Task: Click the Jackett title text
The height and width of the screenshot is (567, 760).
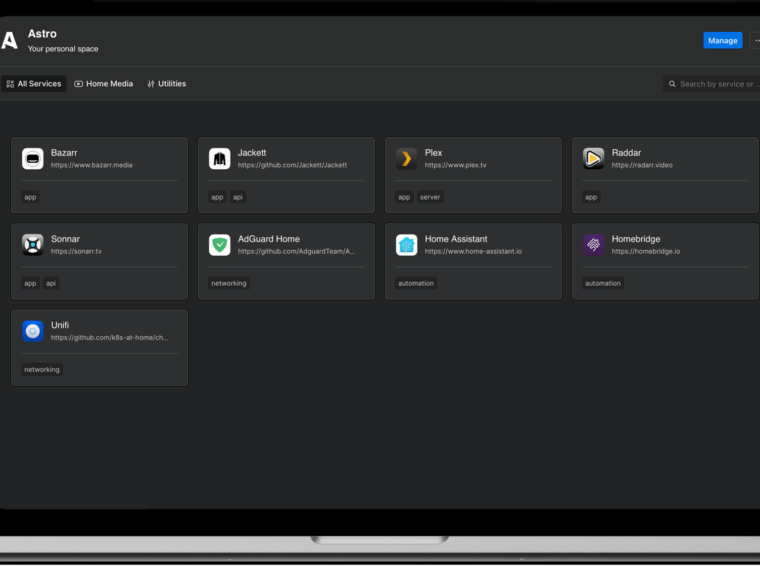Action: 252,153
